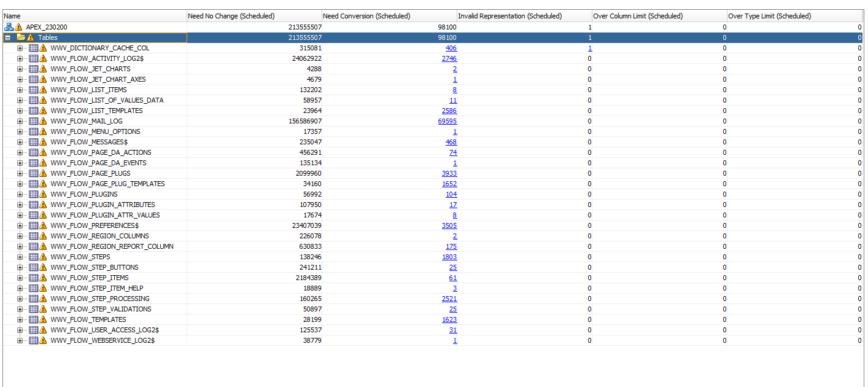
Task: Click the Name column header
Action: (x=12, y=16)
